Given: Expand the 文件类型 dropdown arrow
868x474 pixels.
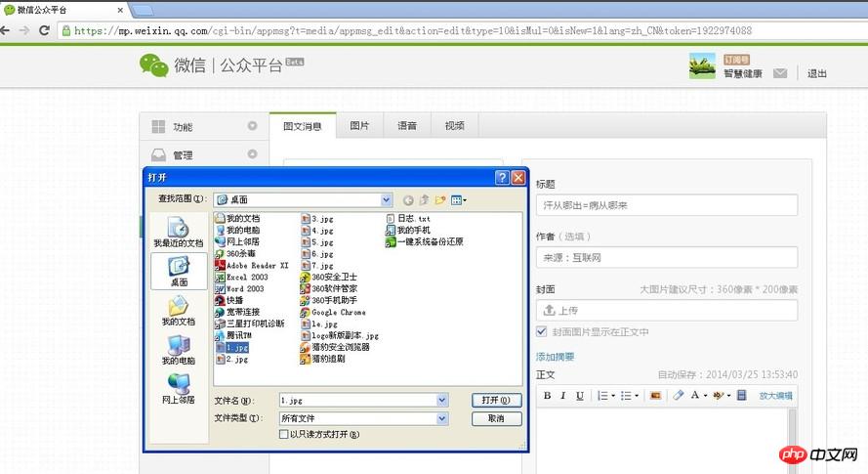Looking at the screenshot, I should [441, 418].
